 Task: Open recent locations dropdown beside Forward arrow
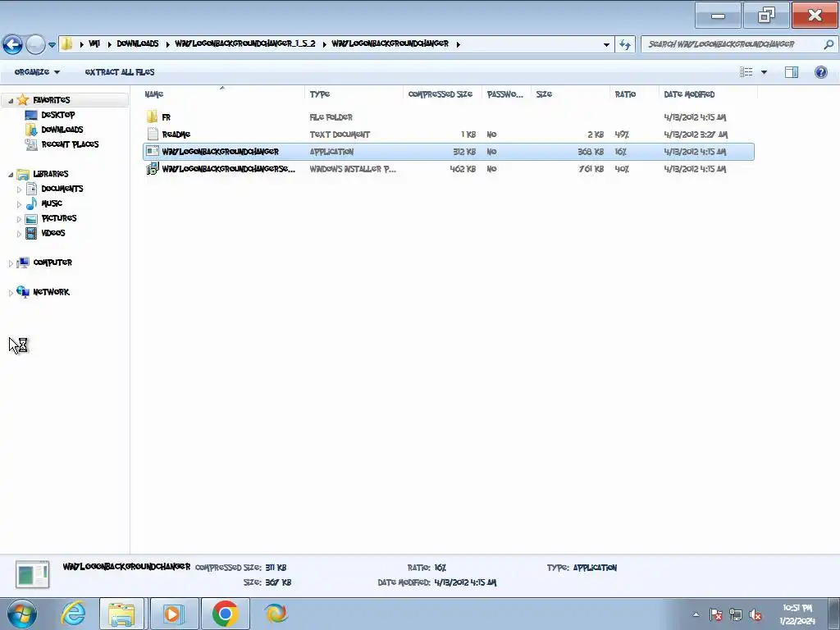click(52, 45)
